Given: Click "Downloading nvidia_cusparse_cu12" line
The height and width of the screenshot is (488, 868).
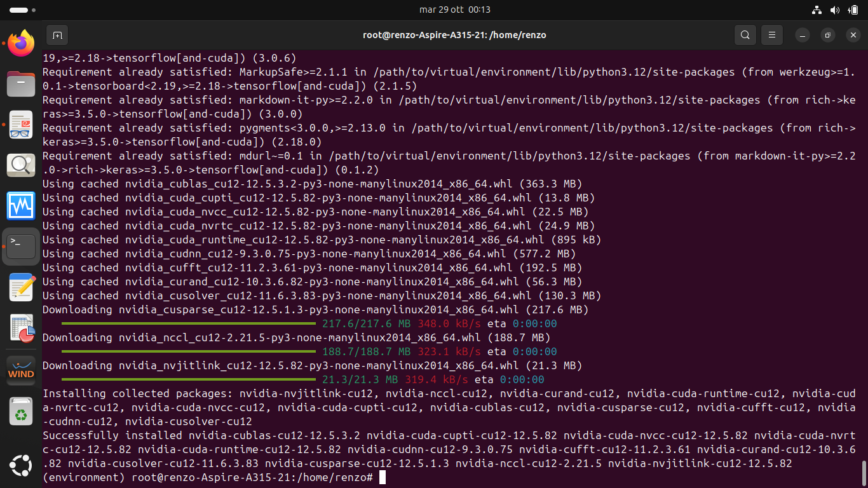Looking at the screenshot, I should [315, 309].
